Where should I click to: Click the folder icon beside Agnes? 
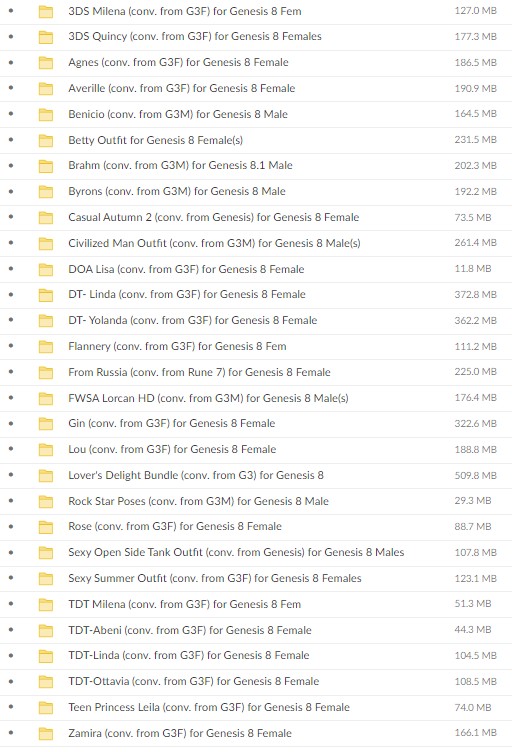[x=46, y=63]
